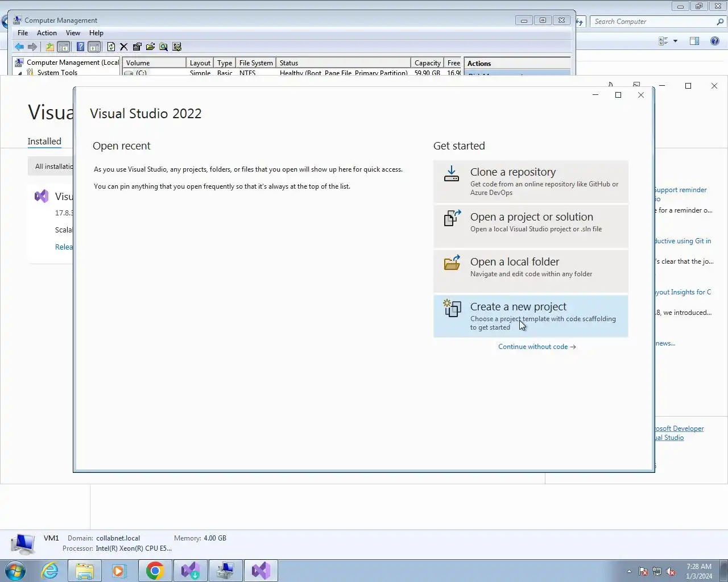
Task: Click the 'collabnet.local' domain text
Action: 118,538
